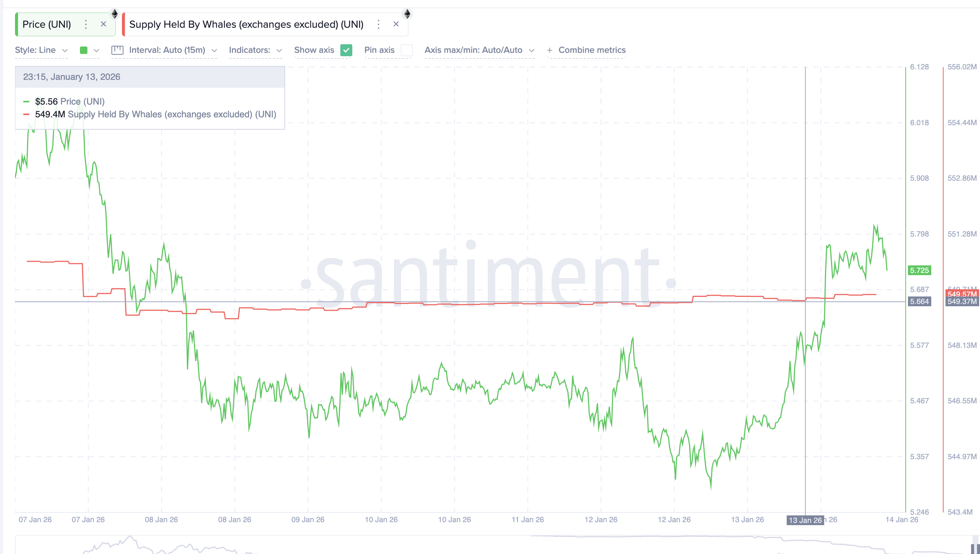Click the 5.725 current price axis label
Screen dimensions: 980x554
[x=919, y=271]
